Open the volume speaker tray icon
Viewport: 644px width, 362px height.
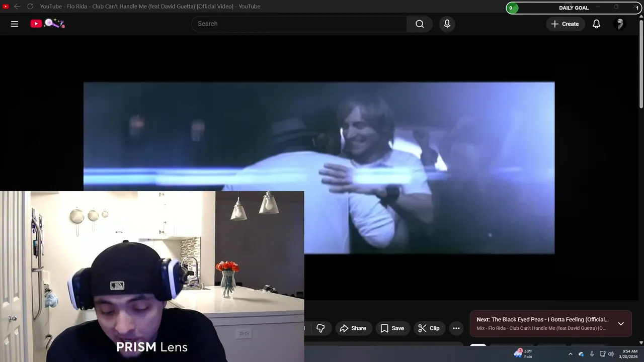click(x=611, y=354)
